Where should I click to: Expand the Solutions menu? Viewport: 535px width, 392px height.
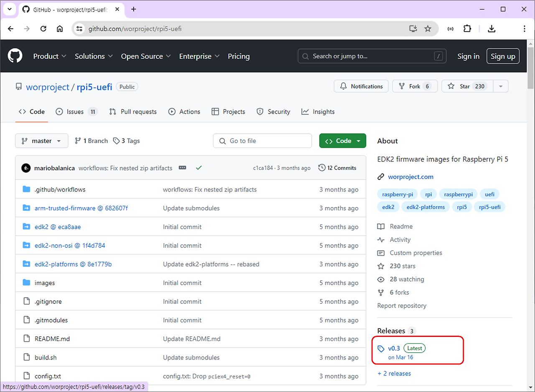[x=94, y=56]
